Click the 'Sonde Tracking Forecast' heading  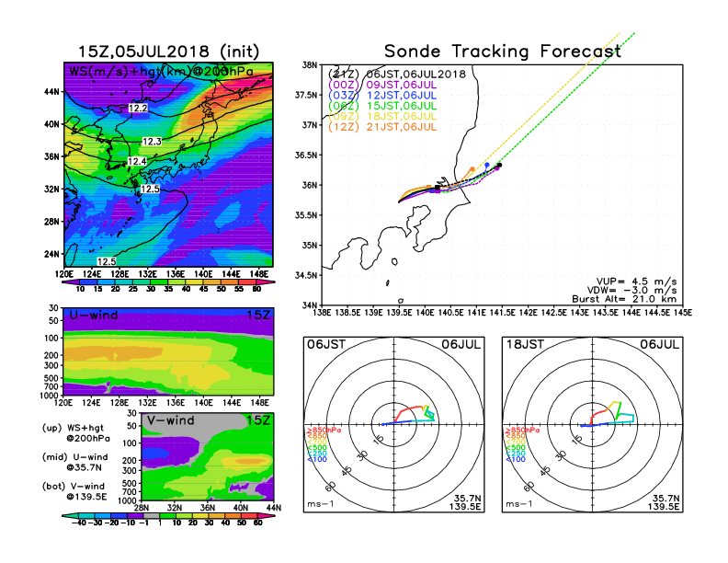click(x=503, y=52)
